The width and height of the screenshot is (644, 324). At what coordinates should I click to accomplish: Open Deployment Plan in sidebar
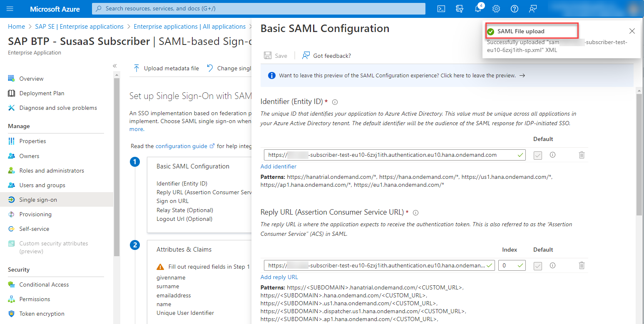[42, 93]
